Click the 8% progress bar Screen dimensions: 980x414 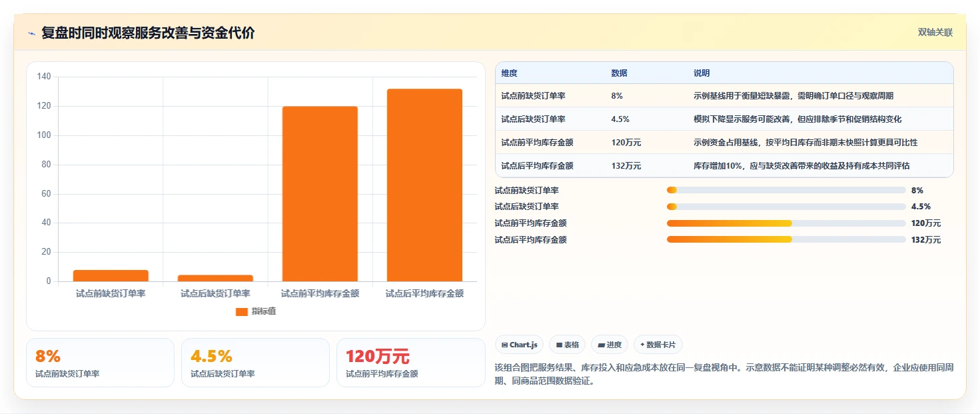pyautogui.click(x=786, y=190)
